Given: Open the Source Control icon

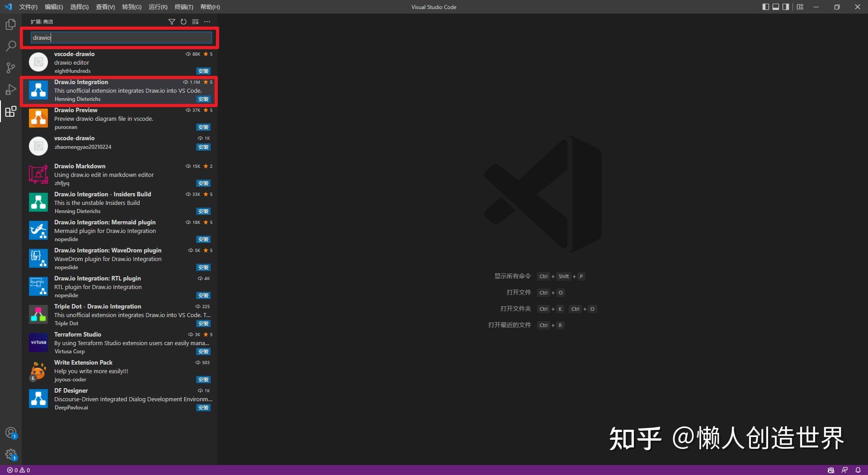Looking at the screenshot, I should (10, 67).
